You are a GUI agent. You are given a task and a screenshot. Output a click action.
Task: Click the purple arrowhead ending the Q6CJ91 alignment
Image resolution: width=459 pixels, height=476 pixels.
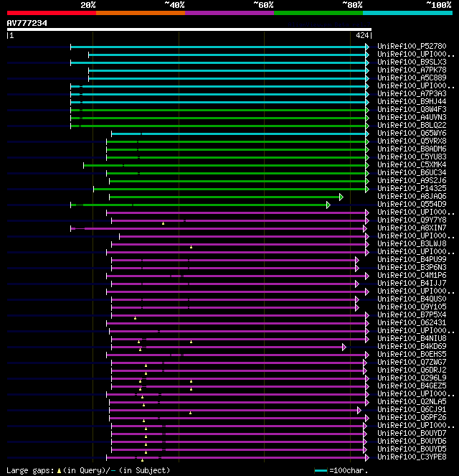(359, 410)
